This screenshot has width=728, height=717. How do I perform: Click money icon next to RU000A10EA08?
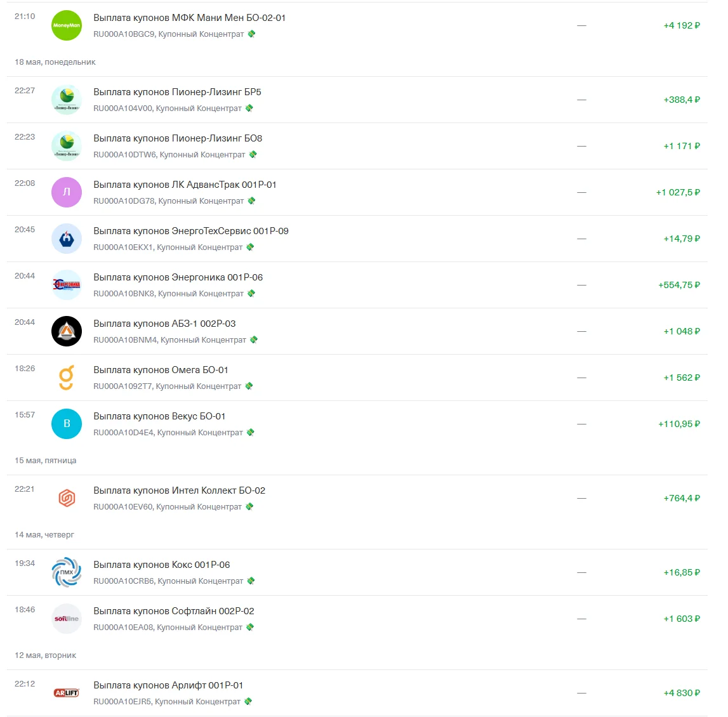(x=250, y=628)
